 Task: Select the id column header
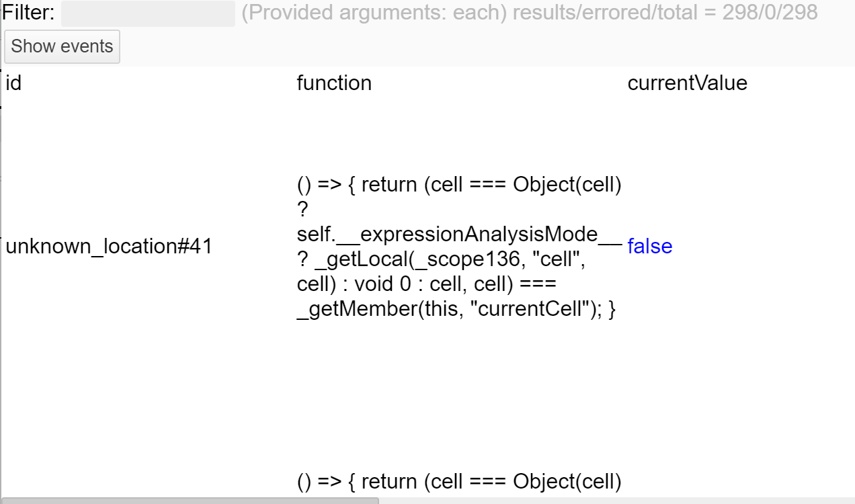[x=13, y=83]
